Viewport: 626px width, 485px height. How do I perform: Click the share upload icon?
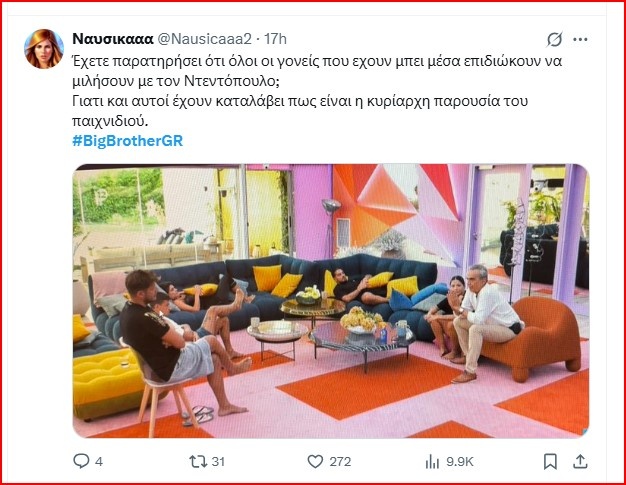click(x=580, y=461)
